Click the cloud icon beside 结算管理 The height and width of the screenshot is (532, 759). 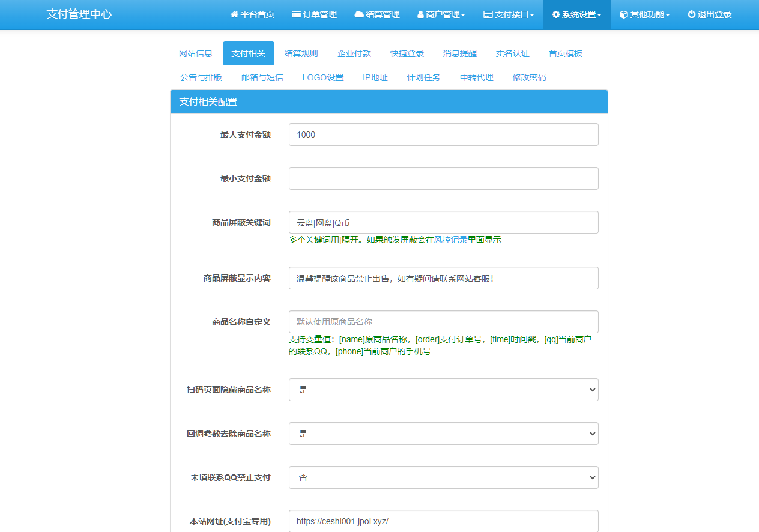(x=359, y=14)
